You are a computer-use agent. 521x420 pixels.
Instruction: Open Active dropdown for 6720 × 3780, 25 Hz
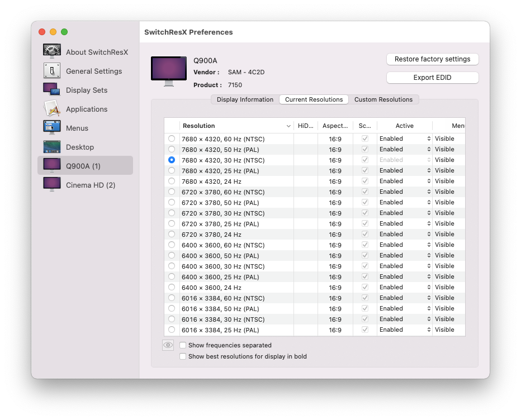tap(405, 223)
